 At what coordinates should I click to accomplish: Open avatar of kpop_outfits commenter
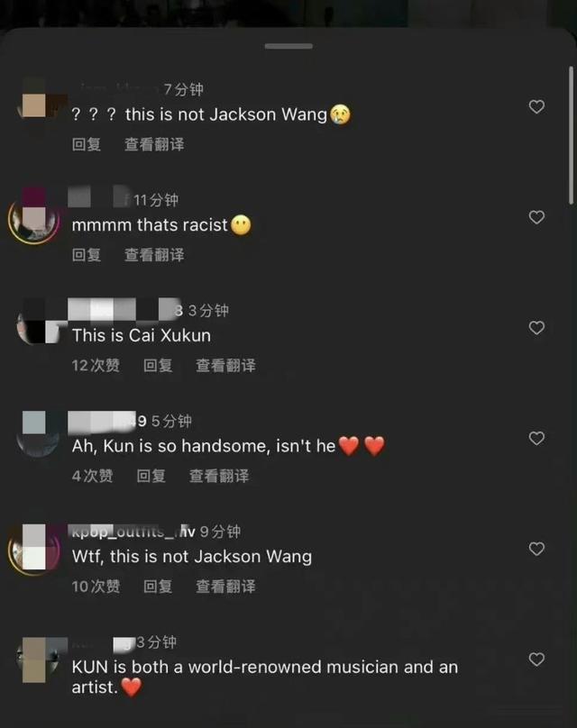pos(33,550)
